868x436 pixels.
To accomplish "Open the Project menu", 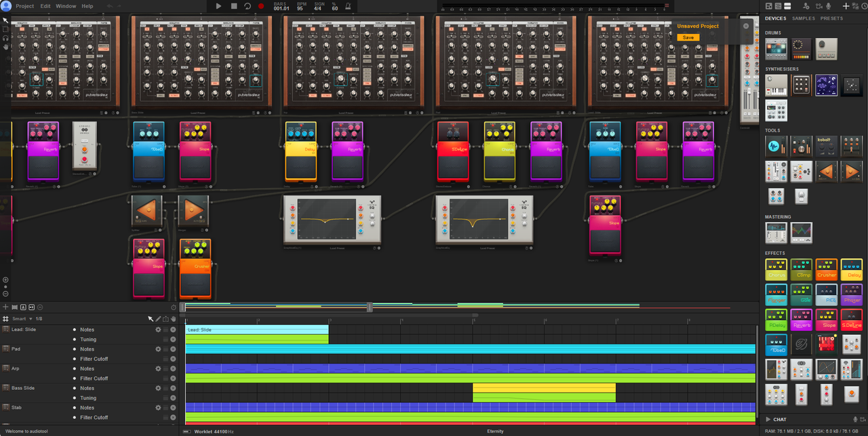I will pos(24,6).
